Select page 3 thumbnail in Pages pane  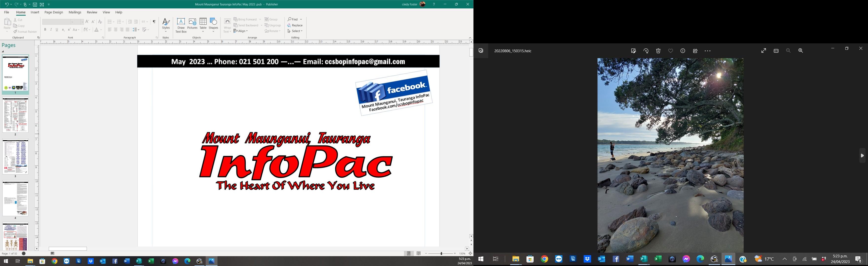click(16, 157)
